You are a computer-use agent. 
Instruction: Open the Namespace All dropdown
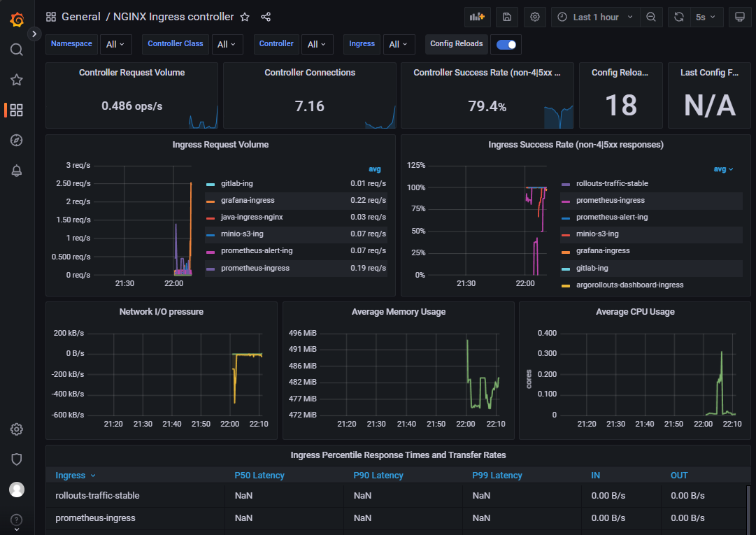(x=115, y=44)
